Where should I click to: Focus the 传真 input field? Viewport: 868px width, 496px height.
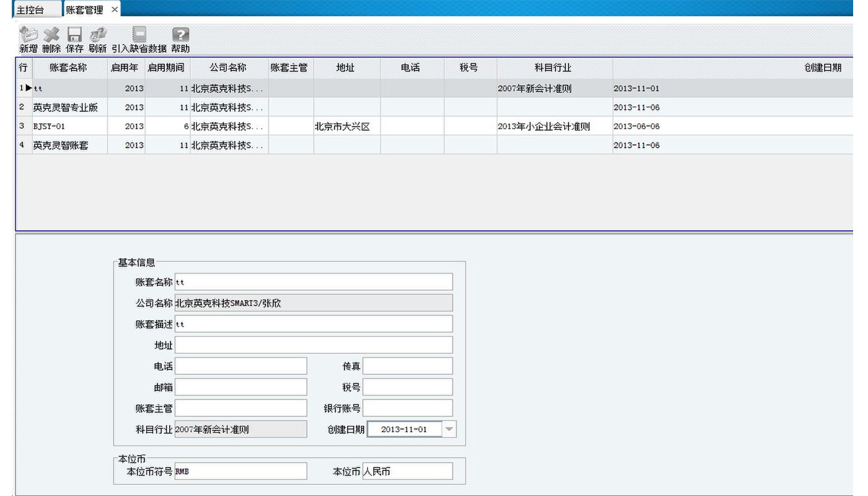tap(407, 366)
